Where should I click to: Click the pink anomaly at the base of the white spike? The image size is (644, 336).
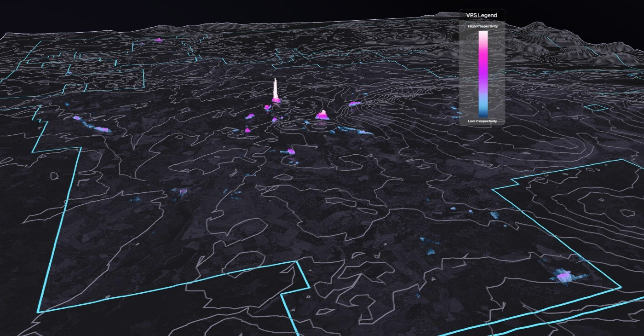point(276,100)
